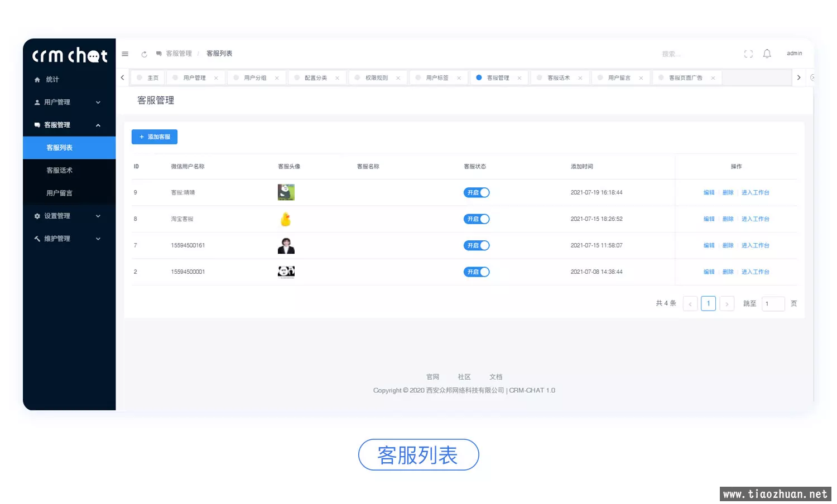Image resolution: width=837 pixels, height=504 pixels.
Task: Toggle status switch for 淘宝客服
Action: [x=477, y=219]
